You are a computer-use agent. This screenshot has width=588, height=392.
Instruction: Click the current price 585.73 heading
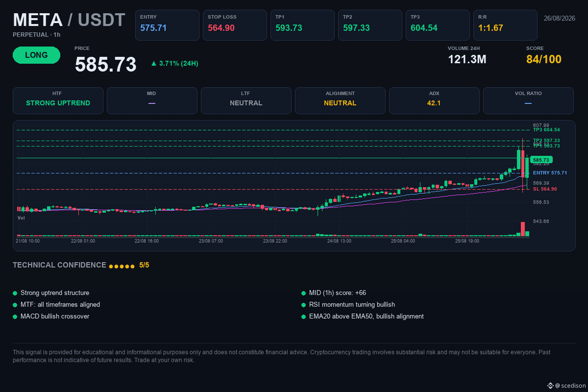106,64
